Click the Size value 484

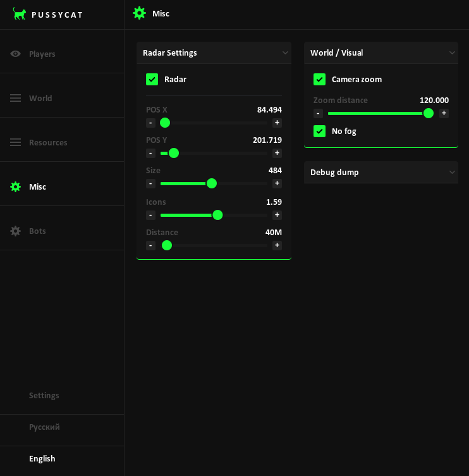click(x=275, y=170)
